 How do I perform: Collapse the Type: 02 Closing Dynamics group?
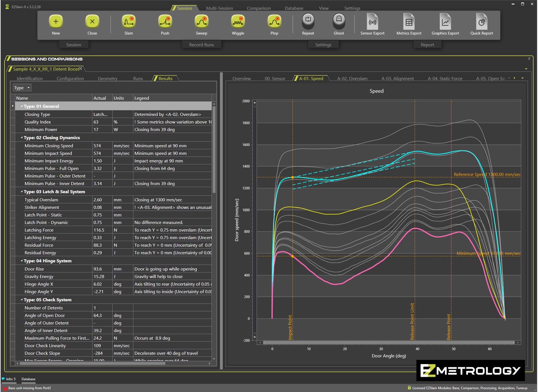pos(22,137)
